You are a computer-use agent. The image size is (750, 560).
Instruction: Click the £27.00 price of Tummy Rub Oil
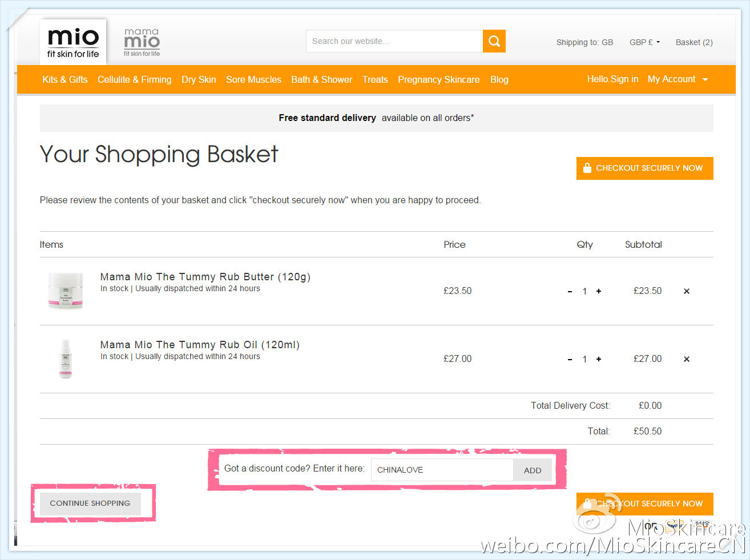click(458, 359)
